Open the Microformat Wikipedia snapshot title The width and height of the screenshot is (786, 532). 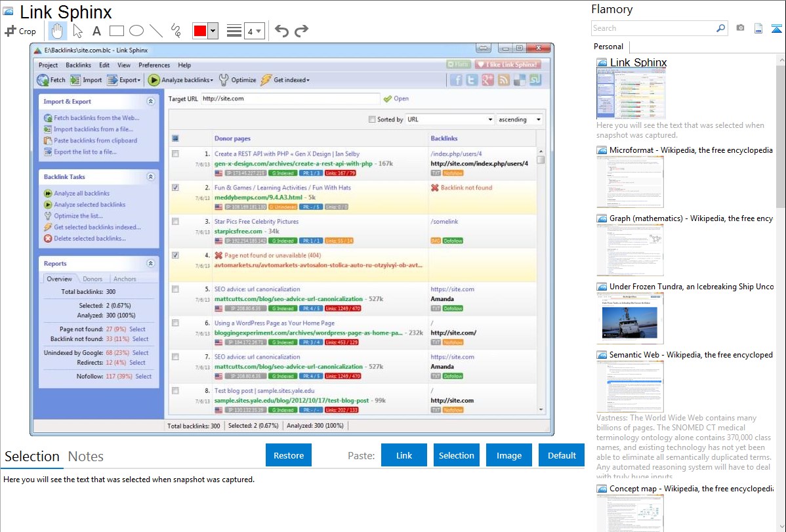tap(691, 150)
